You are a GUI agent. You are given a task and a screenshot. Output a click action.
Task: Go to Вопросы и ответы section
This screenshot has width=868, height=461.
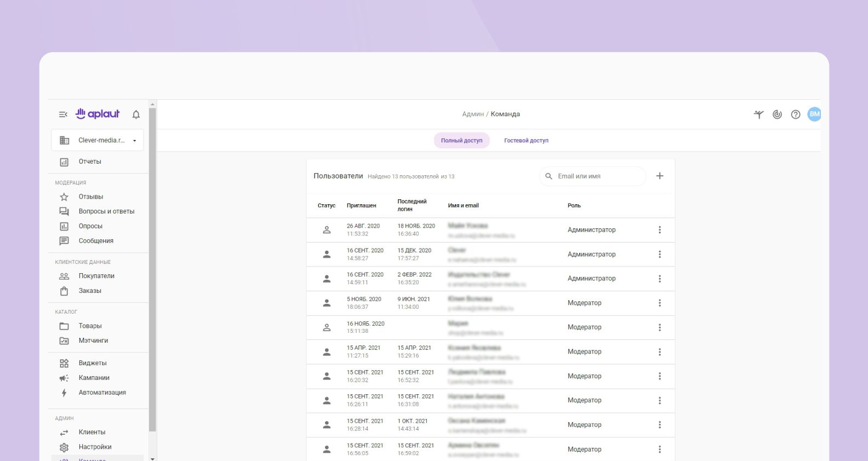click(106, 211)
